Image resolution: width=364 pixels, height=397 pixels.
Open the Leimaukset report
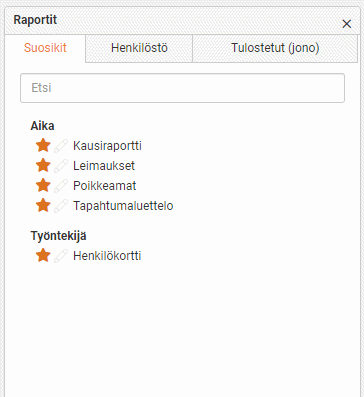tap(104, 166)
